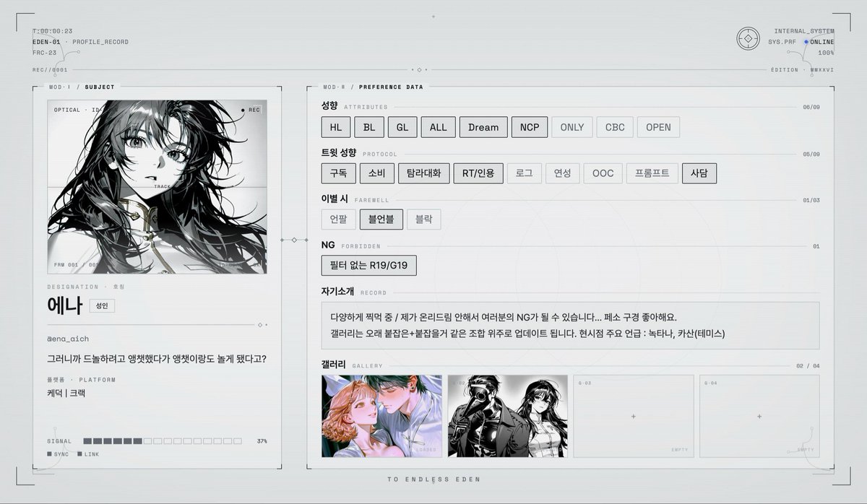Click the diamond connector between the panels

[294, 239]
